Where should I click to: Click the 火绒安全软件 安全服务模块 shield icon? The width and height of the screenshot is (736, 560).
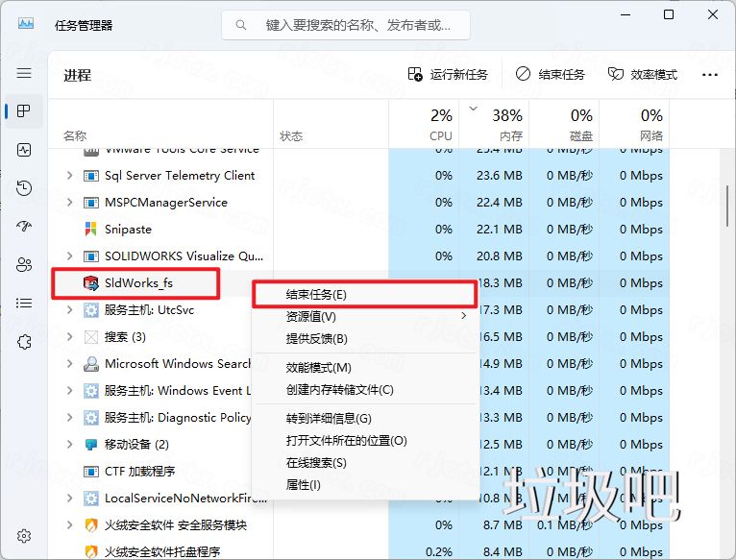point(90,525)
